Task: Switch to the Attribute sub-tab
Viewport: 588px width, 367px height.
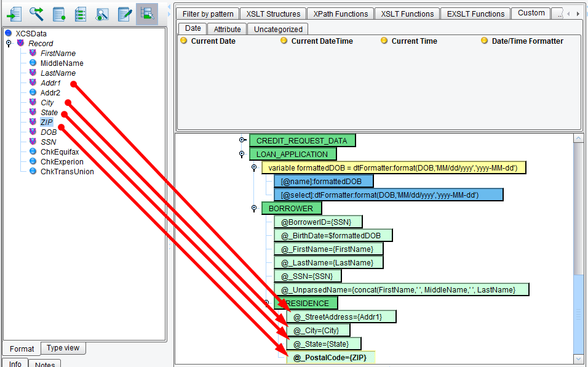Action: 227,30
